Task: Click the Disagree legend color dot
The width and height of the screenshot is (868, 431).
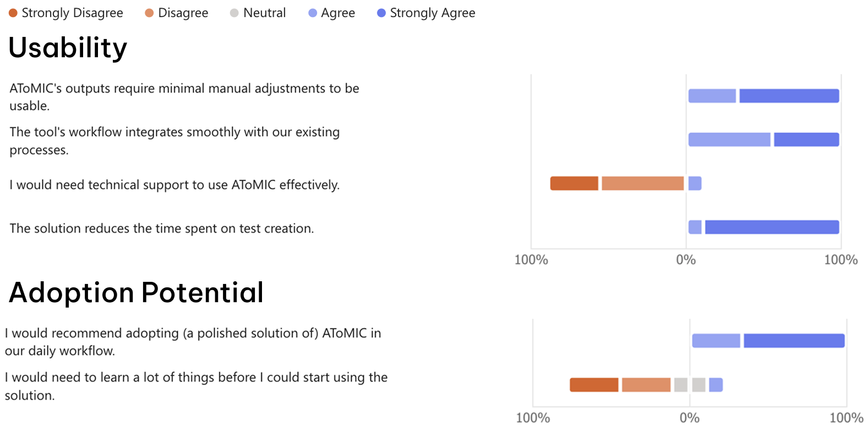Action: click(x=149, y=13)
